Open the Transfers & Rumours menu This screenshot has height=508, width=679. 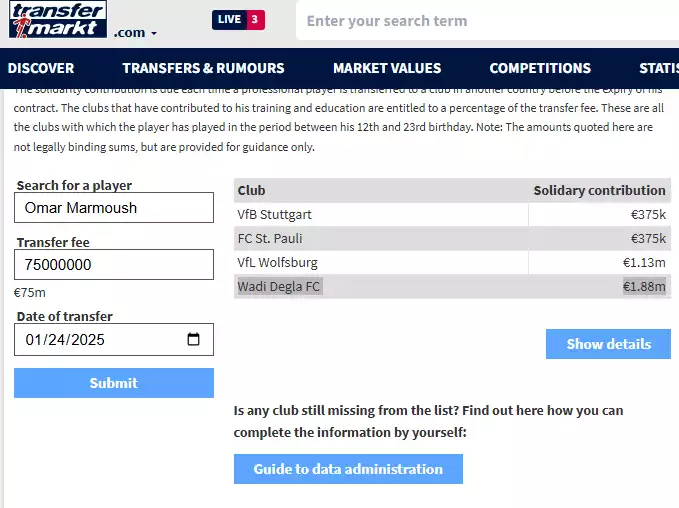click(203, 68)
